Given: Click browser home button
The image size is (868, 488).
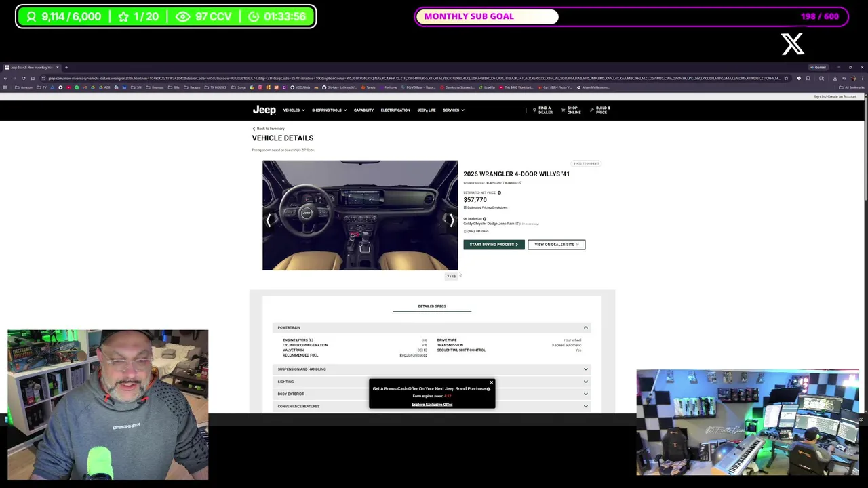Looking at the screenshot, I should pos(33,78).
